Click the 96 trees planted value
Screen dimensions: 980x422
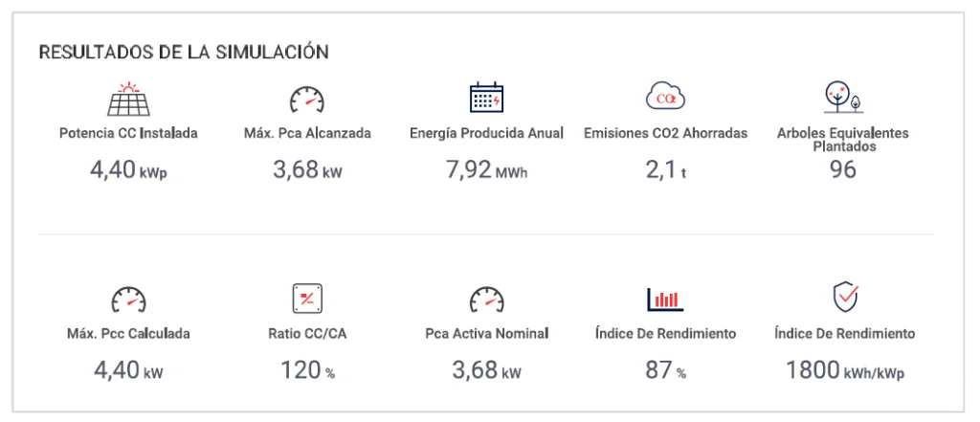tap(842, 169)
